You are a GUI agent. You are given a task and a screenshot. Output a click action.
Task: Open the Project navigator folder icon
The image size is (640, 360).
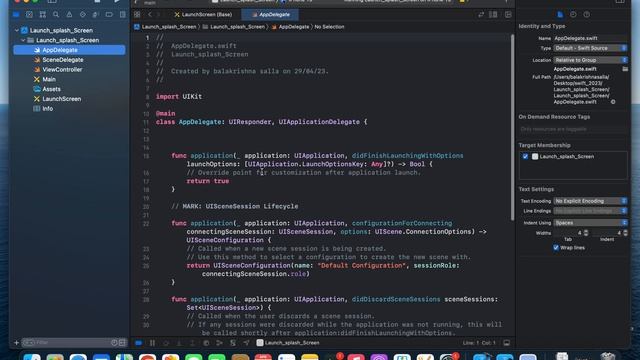tap(16, 15)
